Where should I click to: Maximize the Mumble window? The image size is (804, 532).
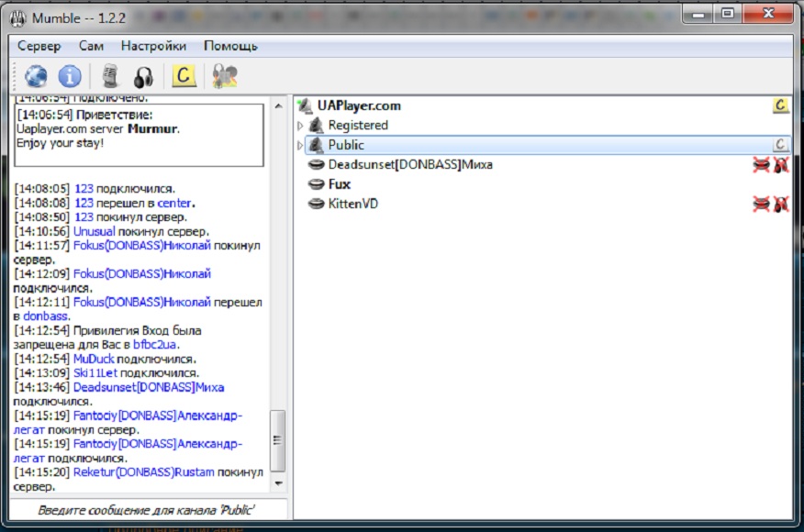(727, 14)
